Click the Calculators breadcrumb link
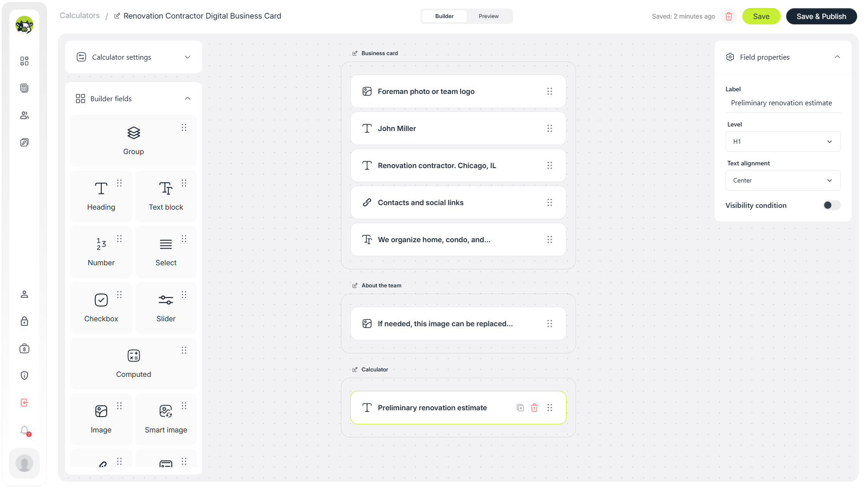This screenshot has width=868, height=488. (80, 15)
